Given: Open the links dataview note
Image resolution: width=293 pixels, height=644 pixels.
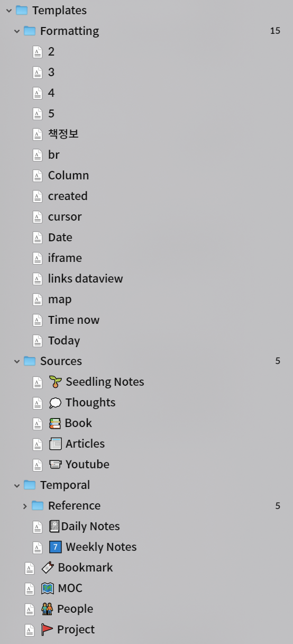Looking at the screenshot, I should (86, 278).
